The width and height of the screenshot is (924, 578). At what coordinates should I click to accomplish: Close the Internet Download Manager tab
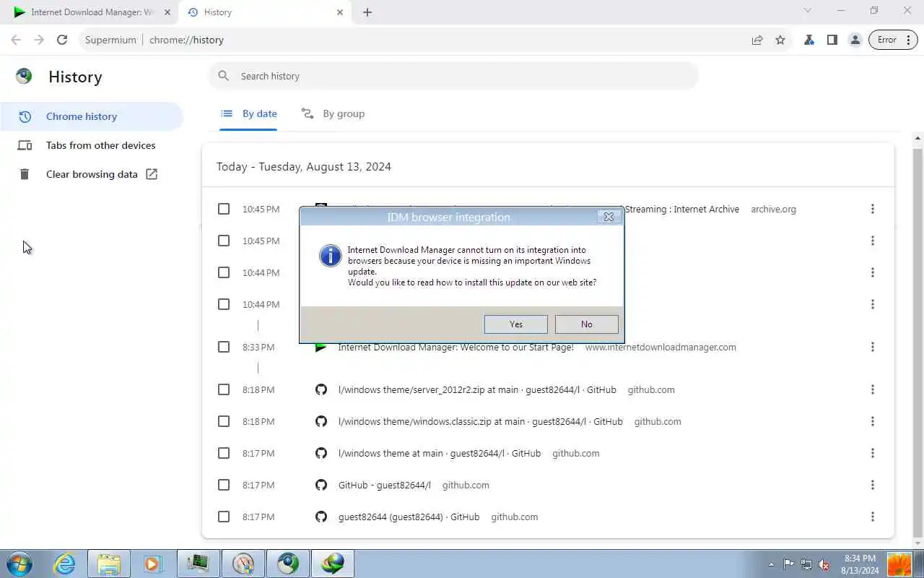point(167,12)
